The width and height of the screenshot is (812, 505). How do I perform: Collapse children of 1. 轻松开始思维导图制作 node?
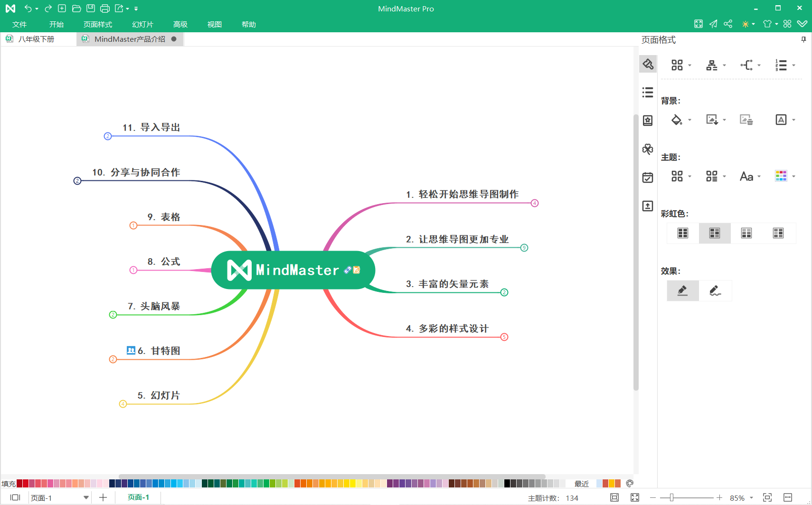tap(535, 203)
